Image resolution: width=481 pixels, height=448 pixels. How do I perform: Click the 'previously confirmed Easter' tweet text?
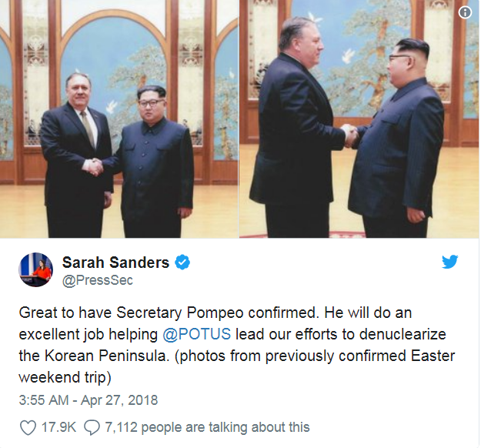pos(360,356)
